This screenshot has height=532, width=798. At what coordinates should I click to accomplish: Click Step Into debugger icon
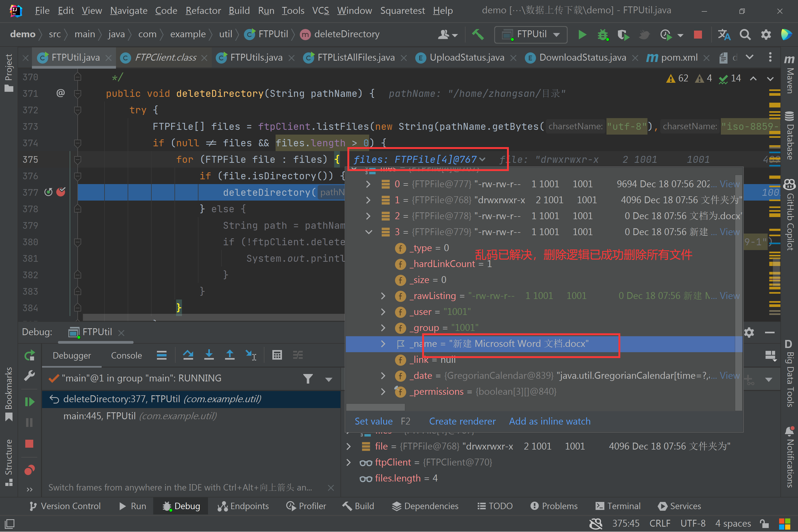209,355
